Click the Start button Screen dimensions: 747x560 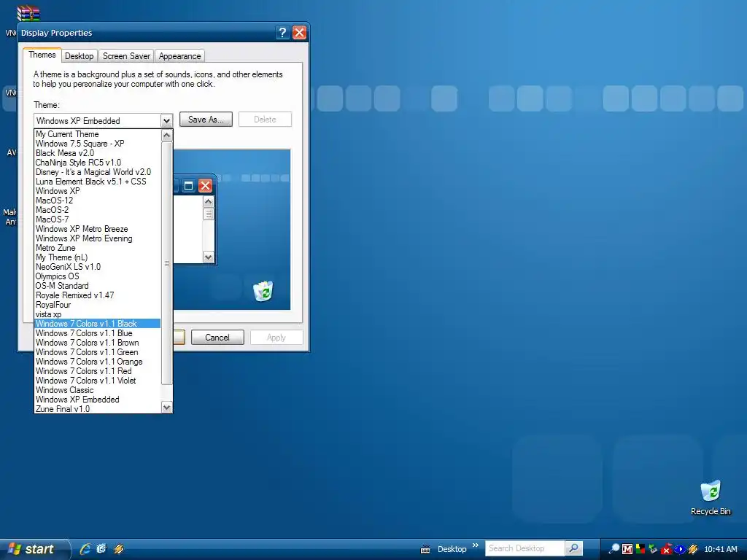[x=34, y=549]
